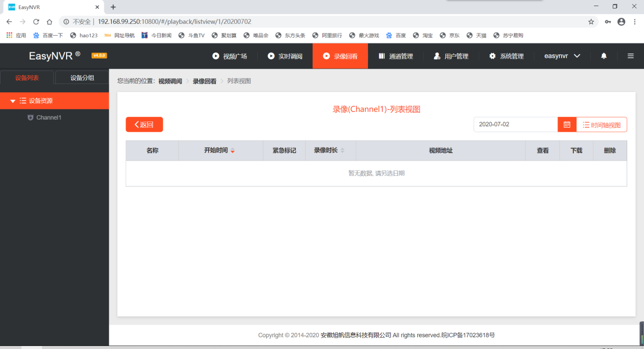Open 最火游戏 bookmark

click(x=364, y=36)
